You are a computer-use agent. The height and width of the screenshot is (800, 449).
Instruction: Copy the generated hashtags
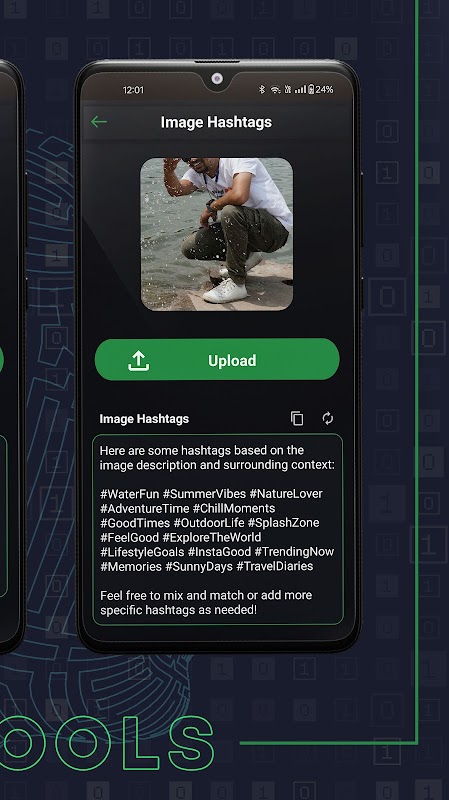tap(297, 418)
